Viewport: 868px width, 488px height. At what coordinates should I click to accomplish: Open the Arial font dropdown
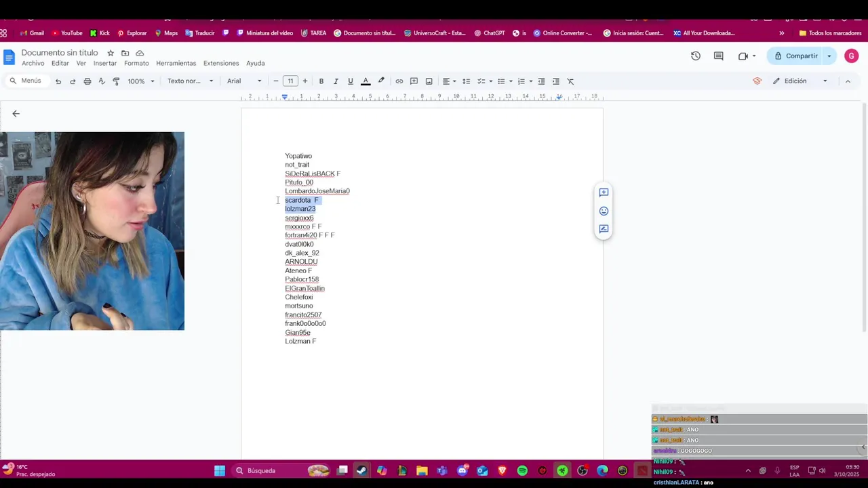pyautogui.click(x=244, y=81)
